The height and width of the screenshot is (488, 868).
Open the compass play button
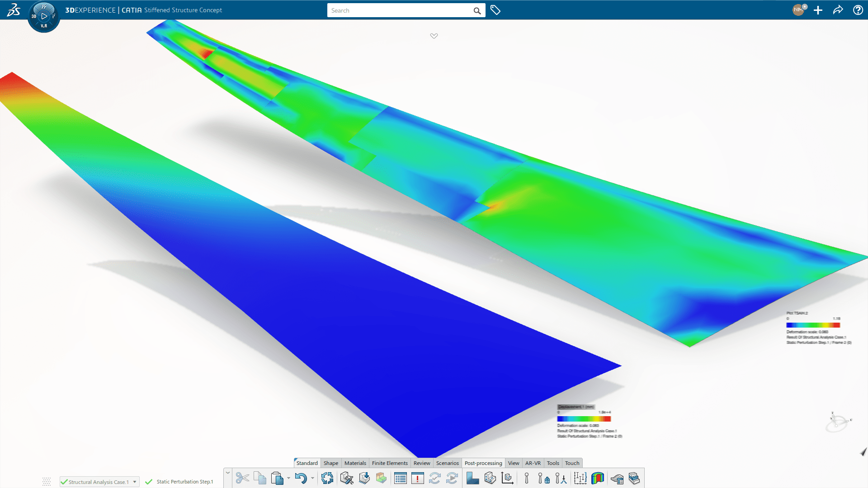44,16
